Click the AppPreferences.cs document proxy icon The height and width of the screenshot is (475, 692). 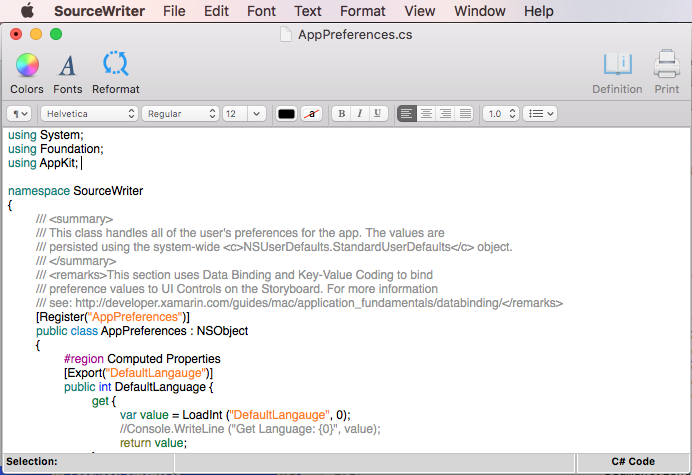pos(286,34)
